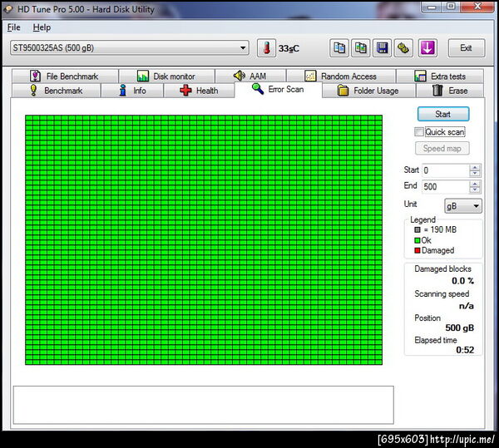The width and height of the screenshot is (499, 448).
Task: Click the copy screenshot to clipboard icon
Action: pyautogui.click(x=360, y=48)
